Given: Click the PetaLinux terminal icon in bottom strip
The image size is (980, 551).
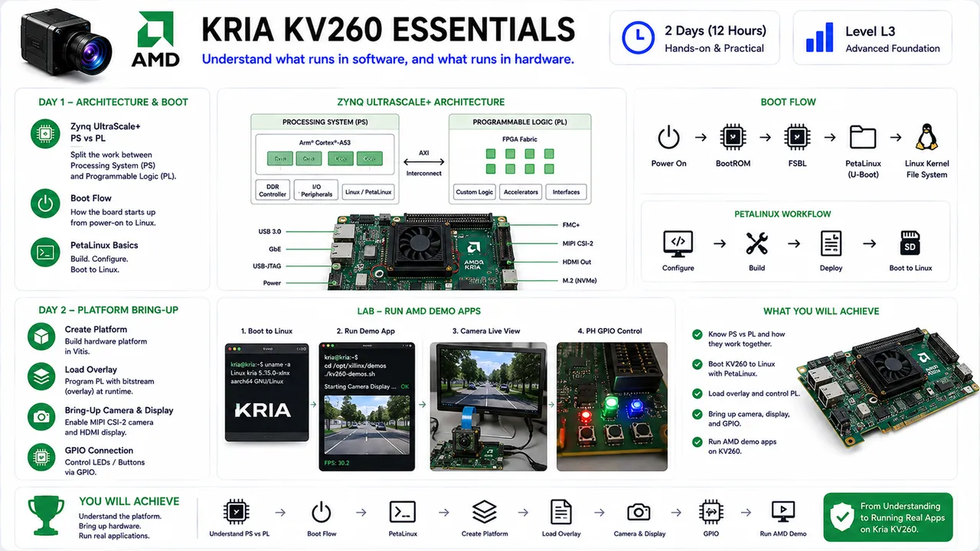Looking at the screenshot, I should pyautogui.click(x=403, y=512).
